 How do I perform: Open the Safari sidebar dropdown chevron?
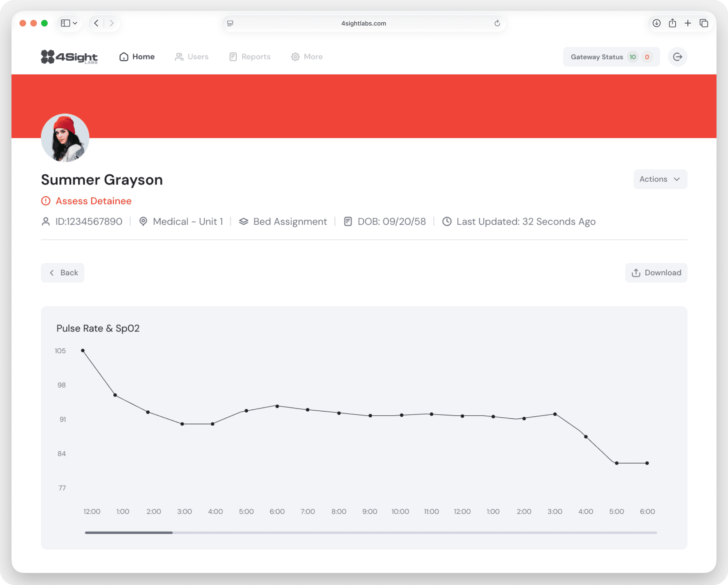tap(75, 23)
